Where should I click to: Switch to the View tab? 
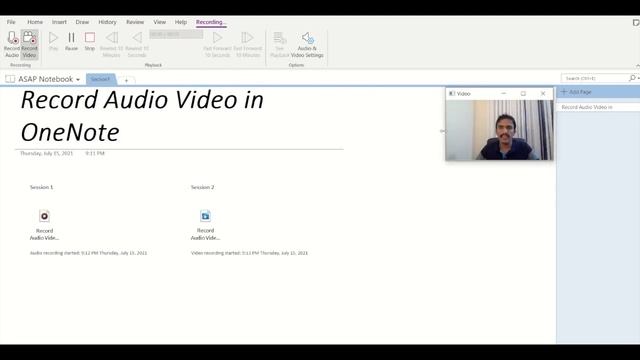[x=160, y=22]
